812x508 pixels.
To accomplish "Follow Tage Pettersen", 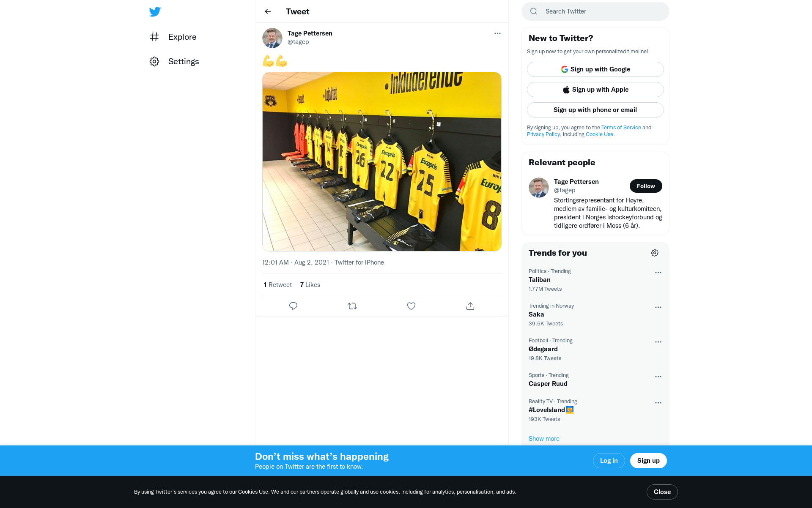I will (x=646, y=186).
